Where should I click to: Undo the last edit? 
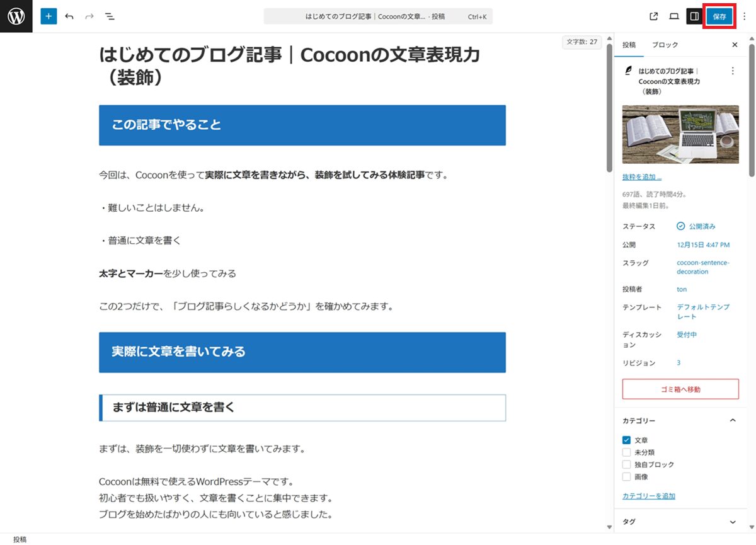[69, 16]
